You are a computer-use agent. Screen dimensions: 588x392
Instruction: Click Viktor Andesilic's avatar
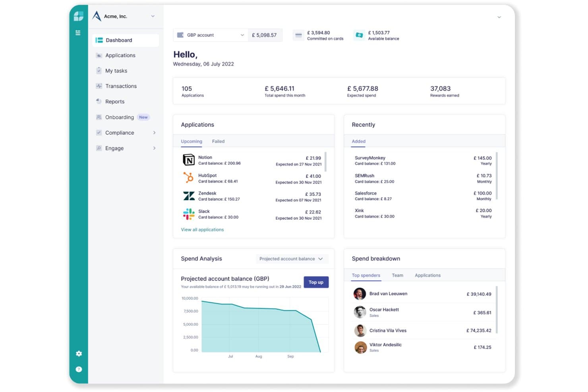click(x=360, y=348)
